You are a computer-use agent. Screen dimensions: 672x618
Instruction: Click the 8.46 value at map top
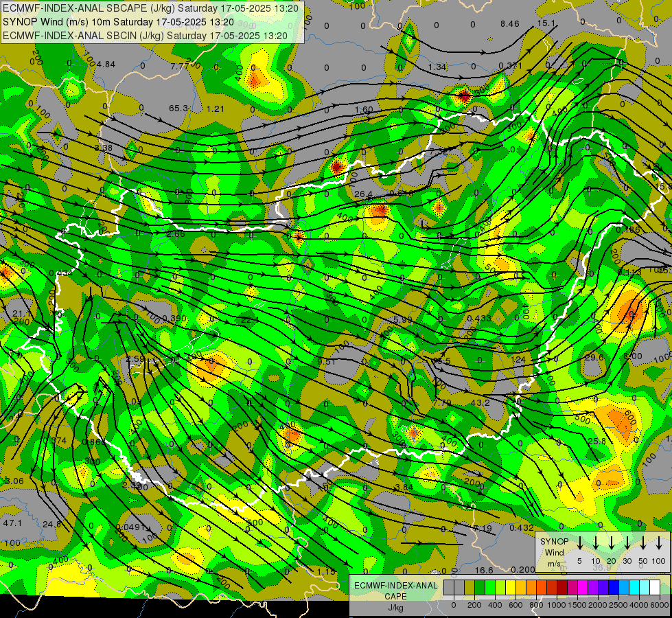pyautogui.click(x=509, y=24)
